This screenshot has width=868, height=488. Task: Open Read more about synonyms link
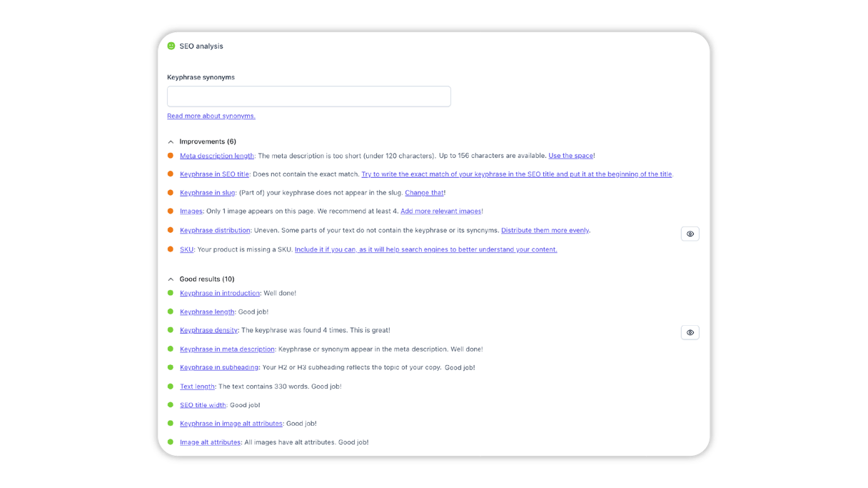pos(211,116)
